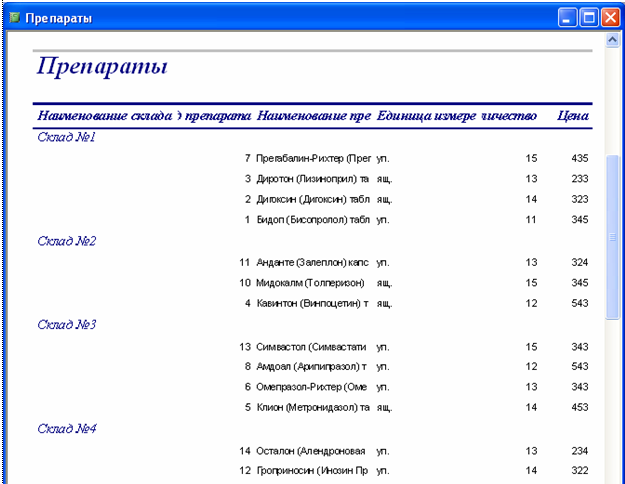
Task: Click the Омепразол-Рихтер drug entry
Action: (313, 387)
